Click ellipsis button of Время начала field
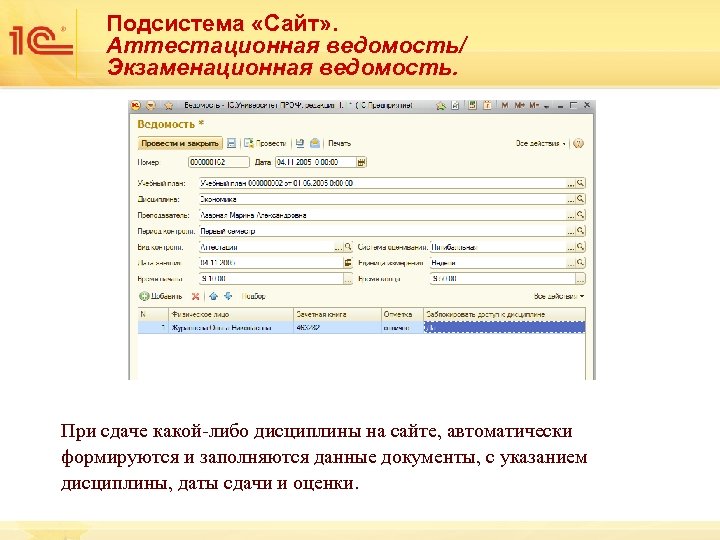This screenshot has width=720, height=540. pos(348,279)
